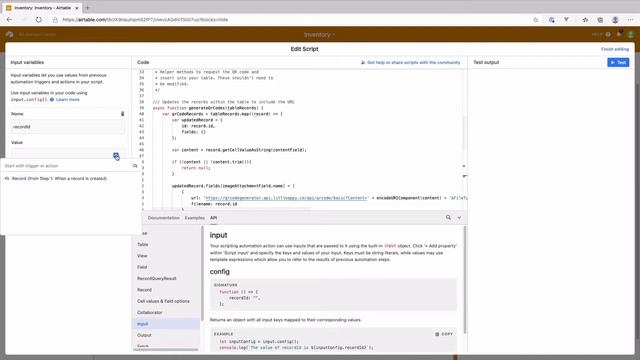
Task: Click the Airtable home logo icon
Action: click(x=10, y=35)
